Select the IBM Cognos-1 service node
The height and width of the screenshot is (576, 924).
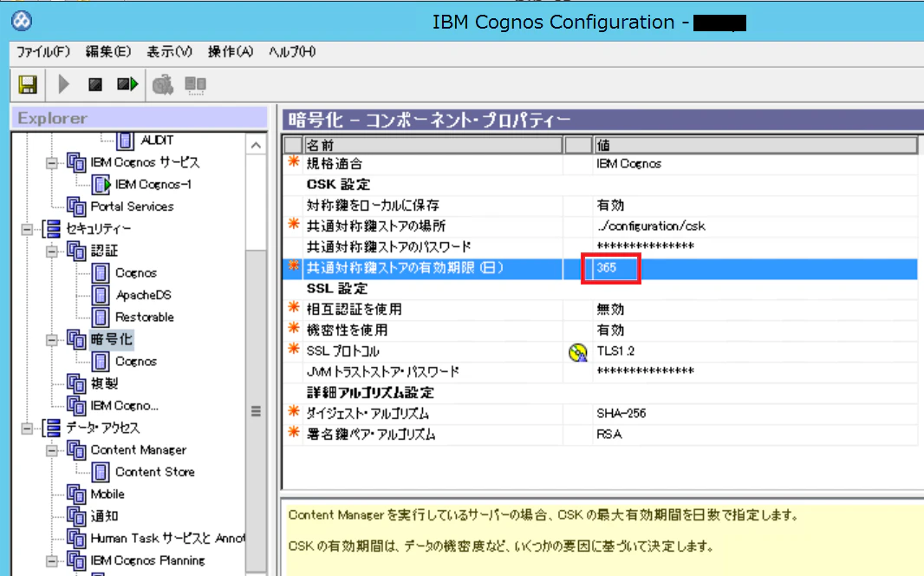[153, 185]
